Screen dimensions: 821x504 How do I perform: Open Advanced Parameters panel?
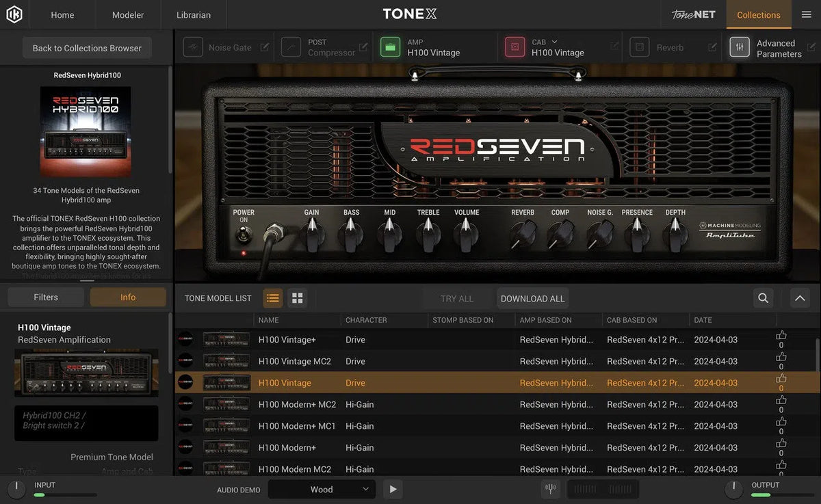[x=740, y=47]
